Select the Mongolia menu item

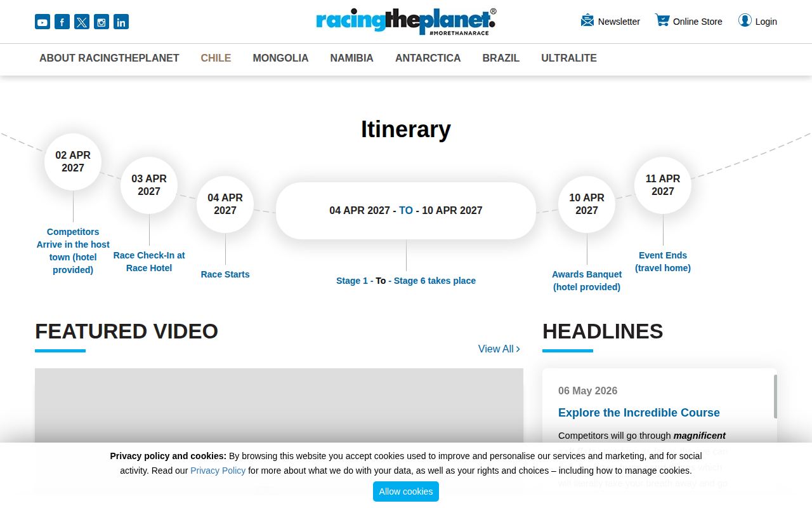point(280,58)
